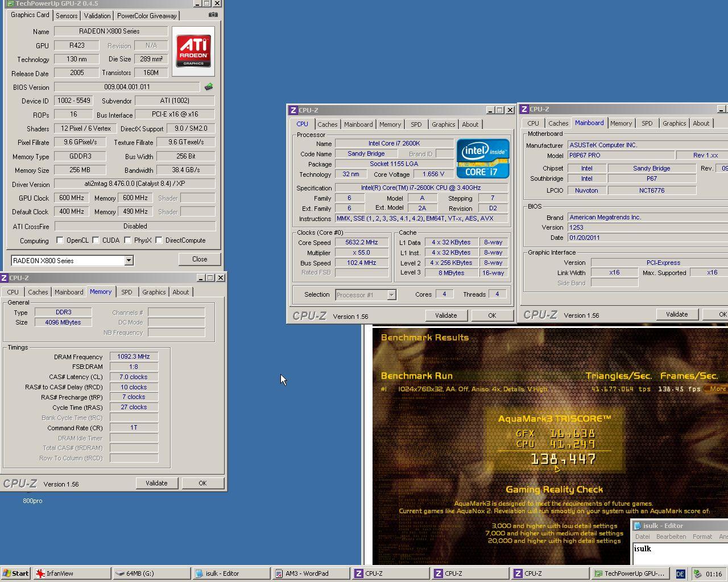The width and height of the screenshot is (728, 582).
Task: Click the motherboard model P8P67 PRO field
Action: pyautogui.click(x=621, y=155)
